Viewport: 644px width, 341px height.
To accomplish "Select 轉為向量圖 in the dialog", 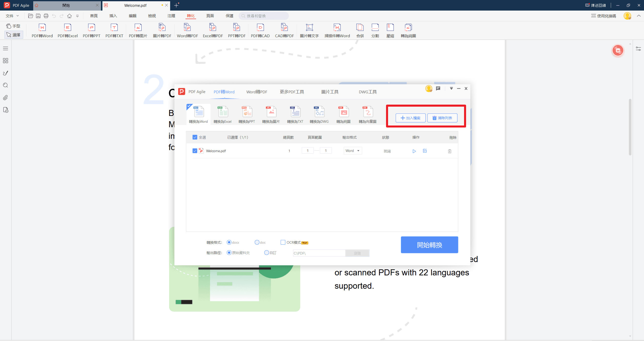I will [367, 115].
